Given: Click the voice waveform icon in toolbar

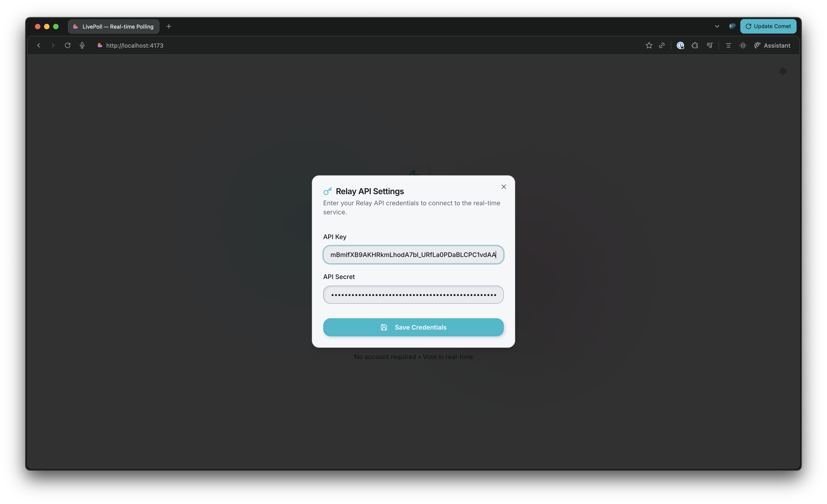Looking at the screenshot, I should click(743, 45).
